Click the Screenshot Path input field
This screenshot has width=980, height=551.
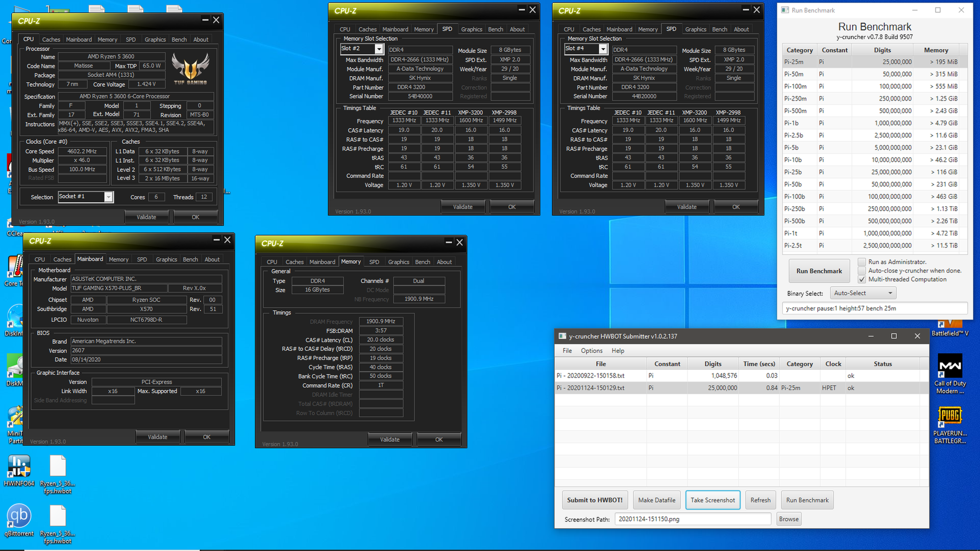(x=693, y=519)
